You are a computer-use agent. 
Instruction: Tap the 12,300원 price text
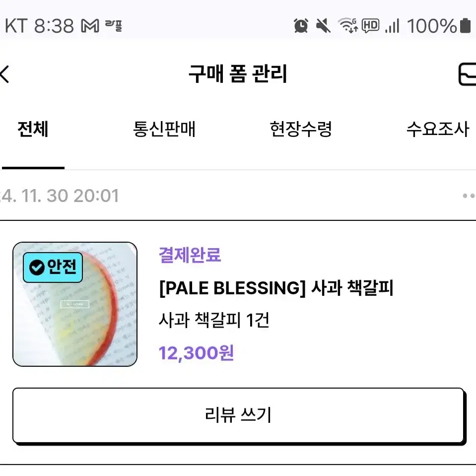pos(197,353)
